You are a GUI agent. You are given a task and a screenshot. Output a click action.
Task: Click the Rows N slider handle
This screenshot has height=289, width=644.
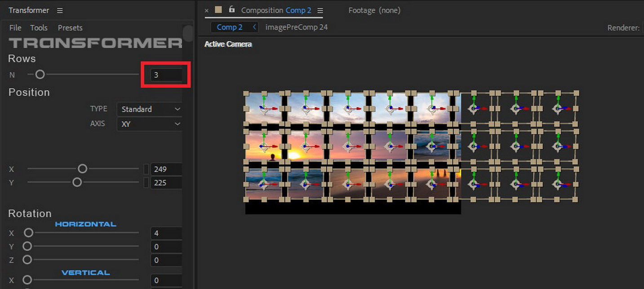pos(40,74)
